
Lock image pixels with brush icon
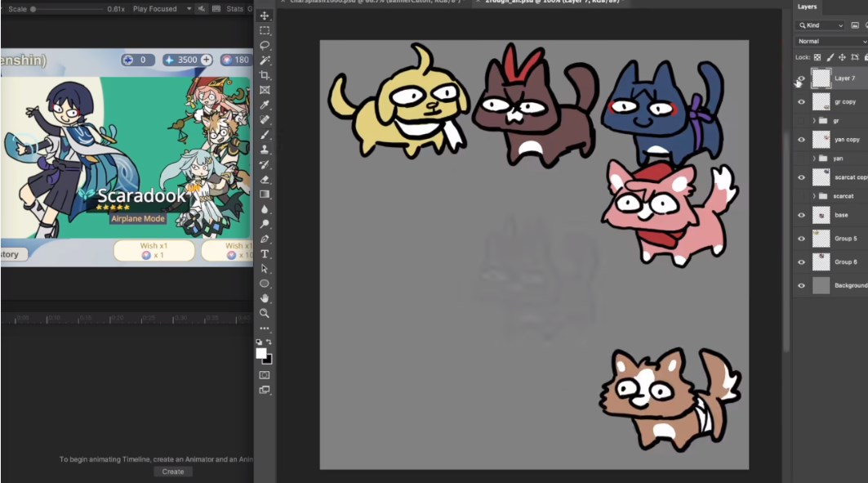tap(830, 57)
